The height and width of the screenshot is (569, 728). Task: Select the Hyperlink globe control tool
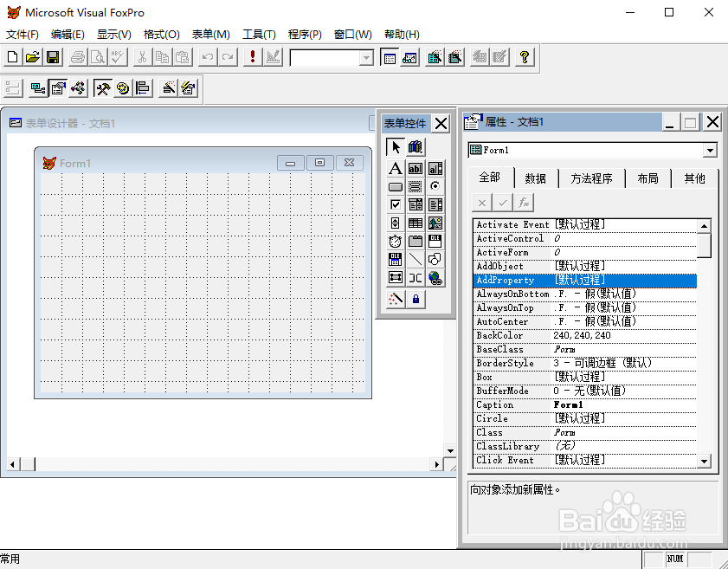[435, 278]
